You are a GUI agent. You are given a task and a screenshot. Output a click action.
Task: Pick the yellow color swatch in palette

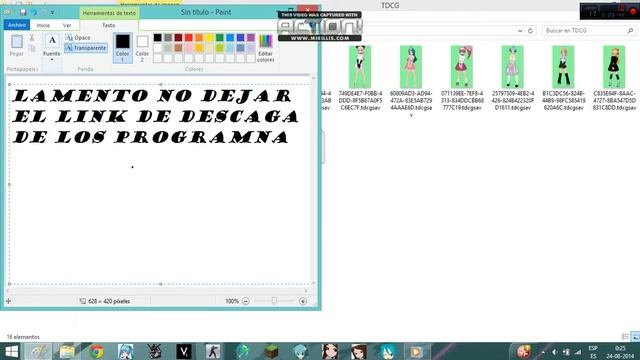pyautogui.click(x=209, y=38)
